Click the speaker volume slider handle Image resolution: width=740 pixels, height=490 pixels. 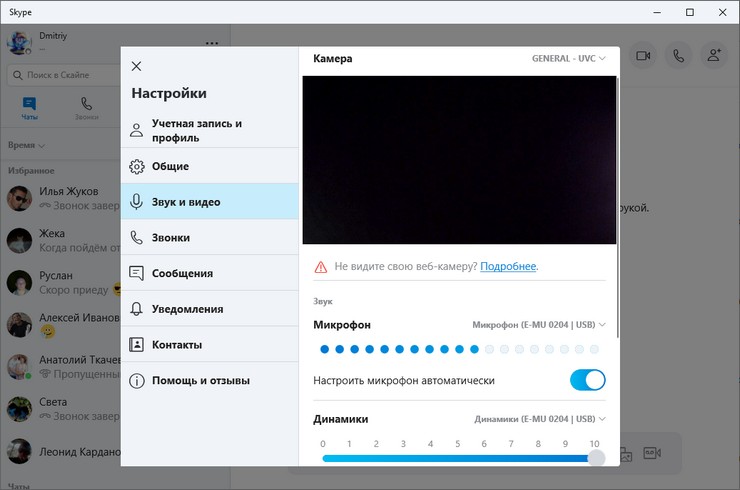pos(596,458)
